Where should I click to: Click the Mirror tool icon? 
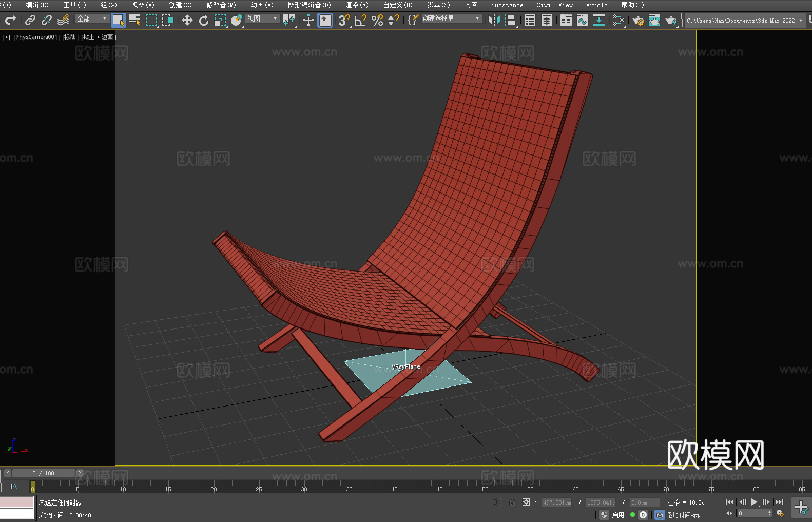[x=494, y=20]
